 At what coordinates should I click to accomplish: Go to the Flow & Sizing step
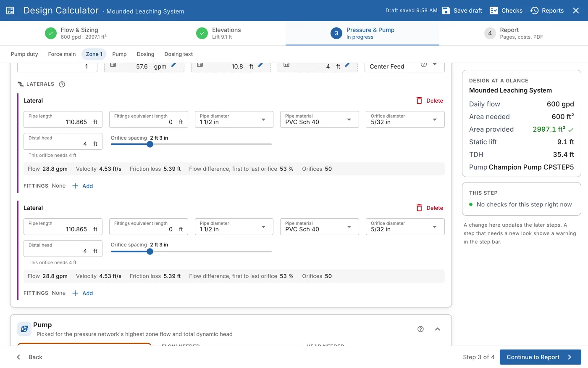tap(76, 33)
